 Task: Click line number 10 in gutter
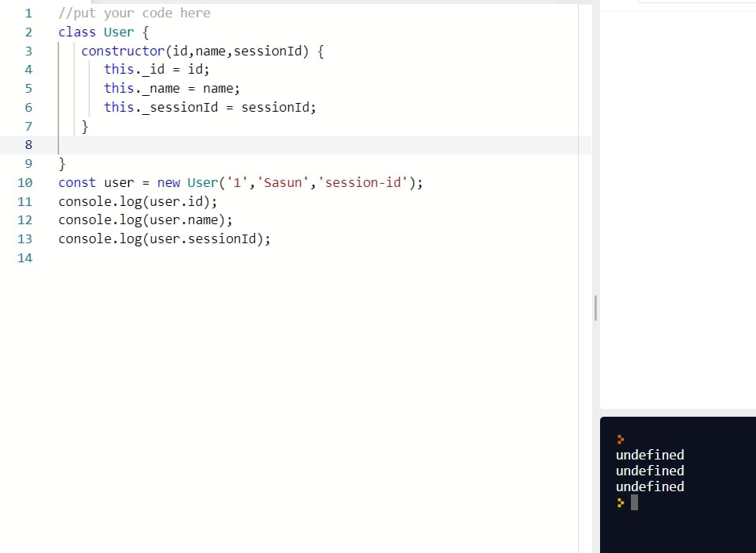point(25,183)
